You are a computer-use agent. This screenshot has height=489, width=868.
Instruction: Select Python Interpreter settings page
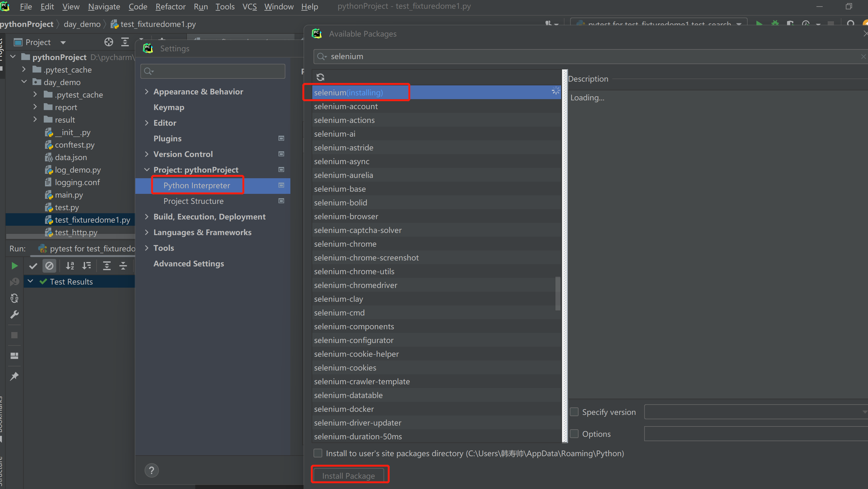(x=197, y=186)
